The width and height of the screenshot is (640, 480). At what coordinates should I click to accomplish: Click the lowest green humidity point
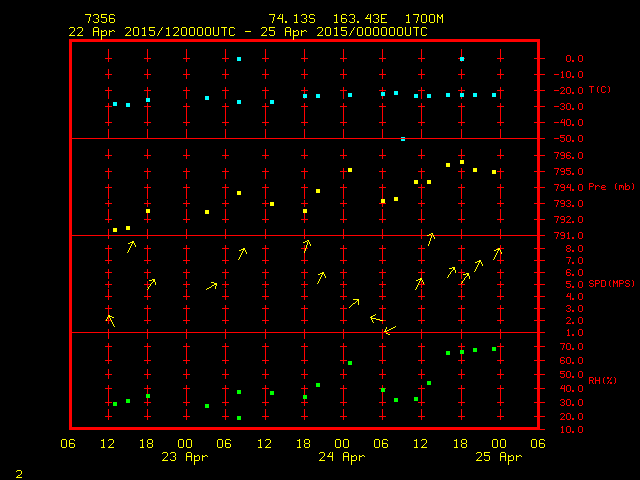coord(239,418)
